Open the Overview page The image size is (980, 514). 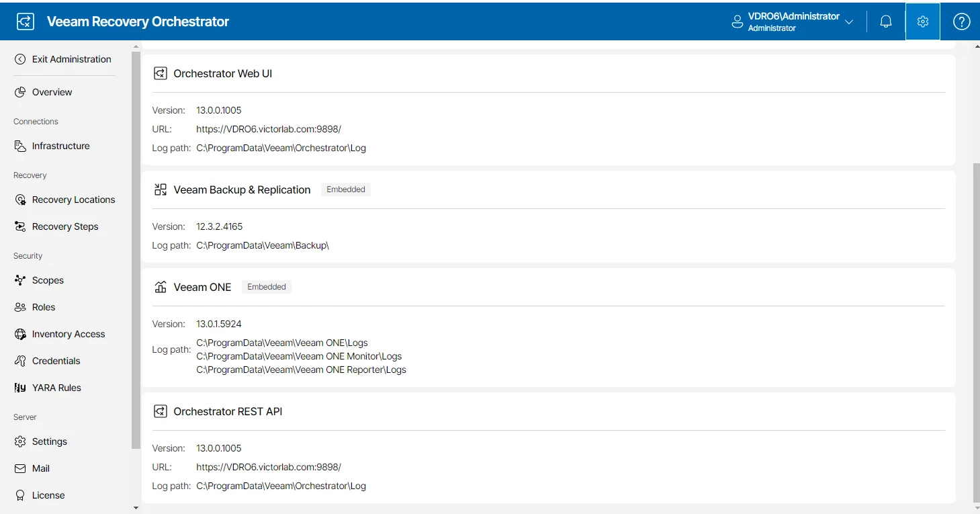pyautogui.click(x=52, y=92)
